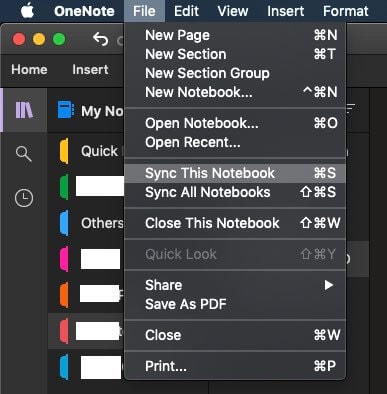The width and height of the screenshot is (387, 394).
Task: Choose New Section
Action: click(235, 54)
